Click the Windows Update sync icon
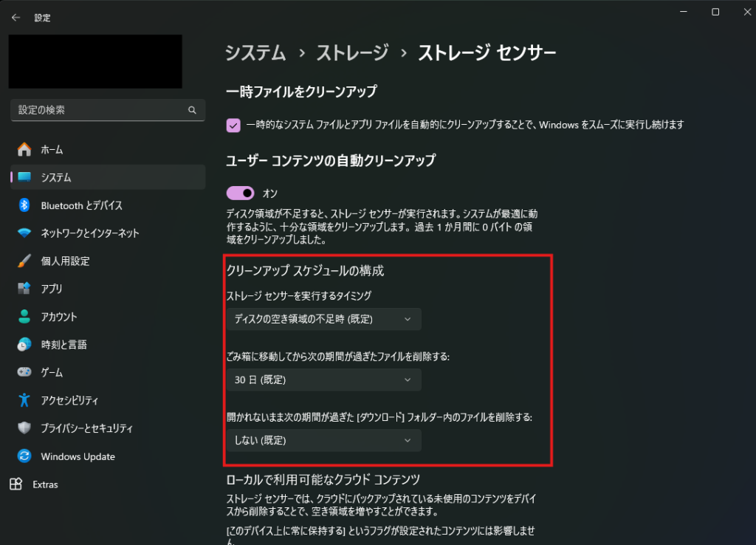Screen dimensions: 756x545 [x=24, y=456]
